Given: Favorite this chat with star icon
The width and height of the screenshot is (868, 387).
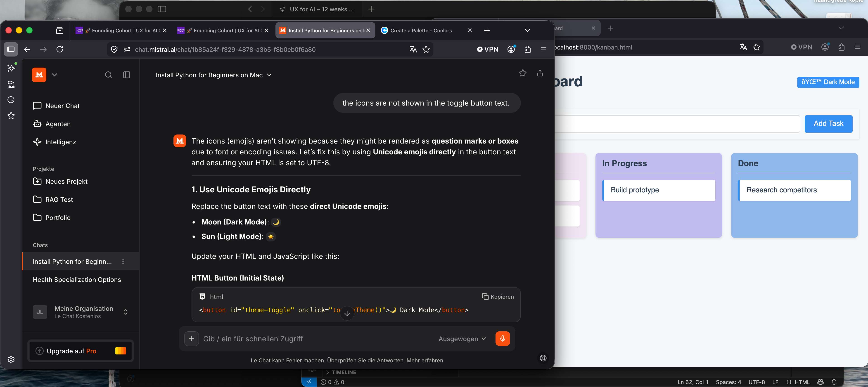Looking at the screenshot, I should click(523, 73).
